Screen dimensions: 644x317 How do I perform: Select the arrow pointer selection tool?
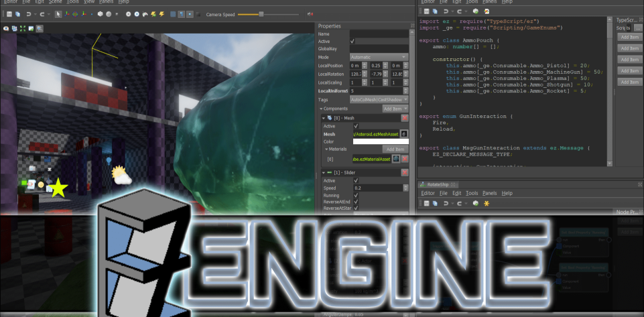point(58,14)
